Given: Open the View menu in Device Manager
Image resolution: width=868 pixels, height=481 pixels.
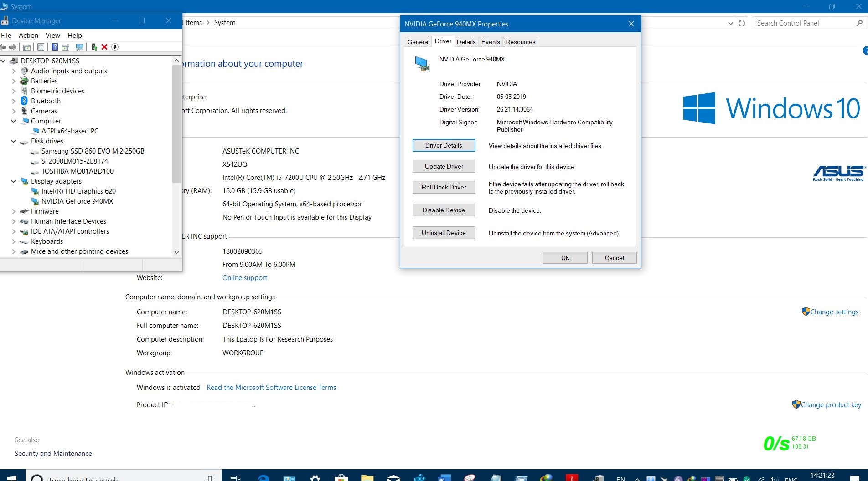Looking at the screenshot, I should tap(52, 36).
